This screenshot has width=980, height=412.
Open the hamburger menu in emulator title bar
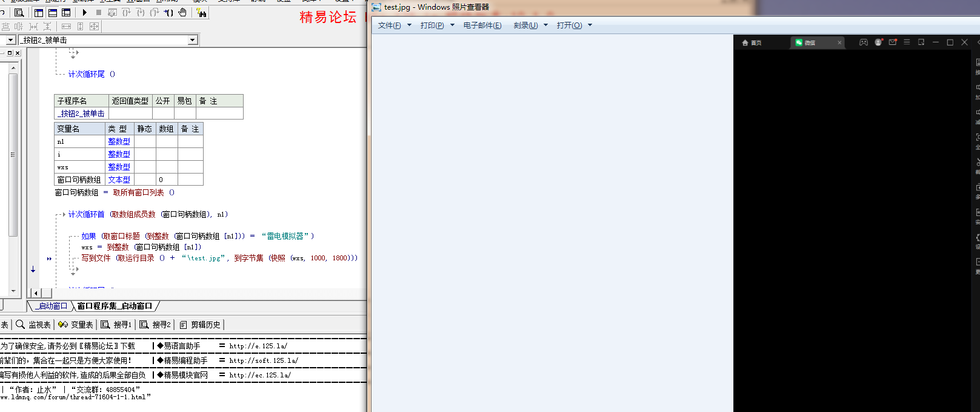tap(907, 42)
